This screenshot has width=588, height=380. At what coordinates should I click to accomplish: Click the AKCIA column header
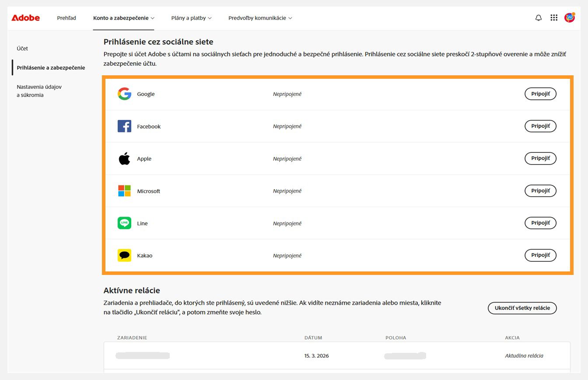click(512, 338)
